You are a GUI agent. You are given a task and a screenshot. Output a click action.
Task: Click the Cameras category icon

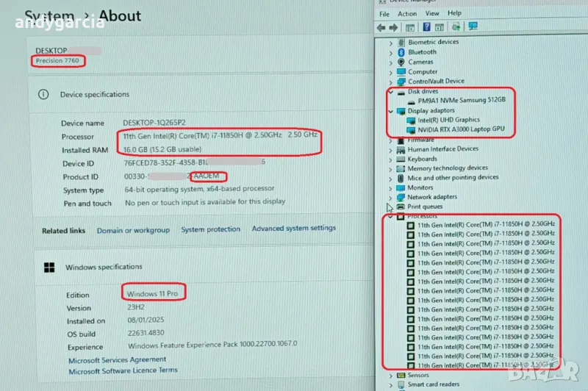pyautogui.click(x=401, y=62)
